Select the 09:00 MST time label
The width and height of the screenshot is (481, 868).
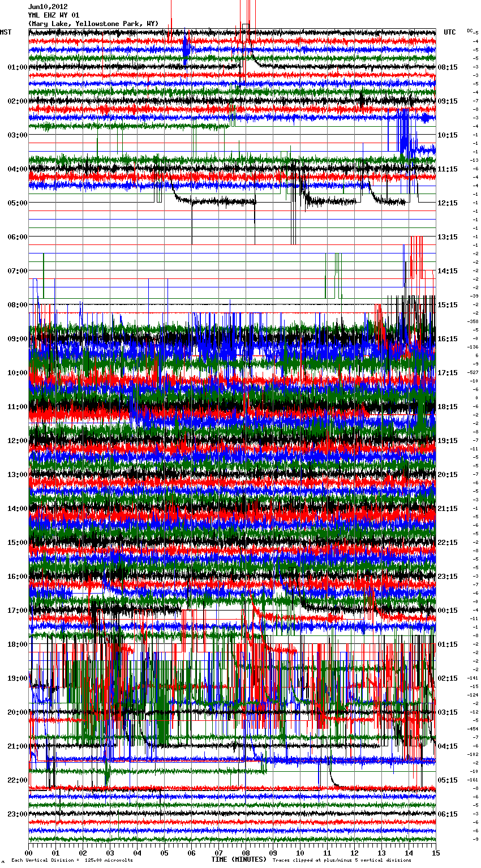(18, 339)
